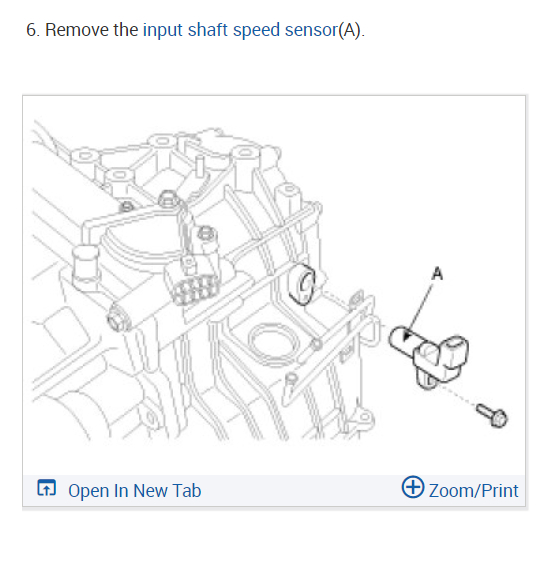This screenshot has width=552, height=564.
Task: Click the Open In New Tab icon
Action: point(46,488)
